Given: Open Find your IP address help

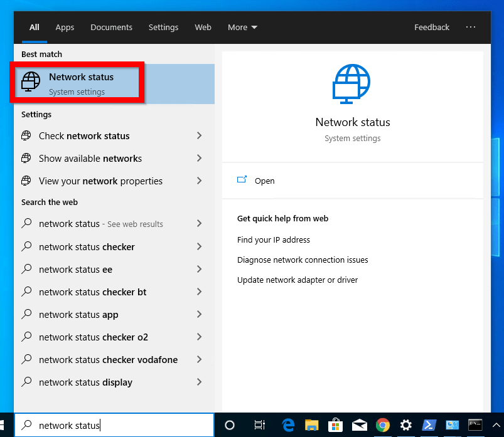Looking at the screenshot, I should pos(272,240).
